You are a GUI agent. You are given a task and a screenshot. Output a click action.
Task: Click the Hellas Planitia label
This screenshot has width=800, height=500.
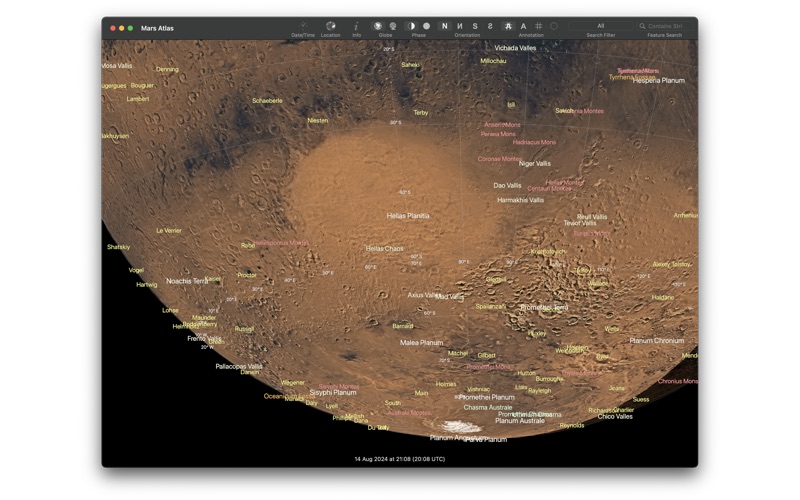(x=408, y=216)
